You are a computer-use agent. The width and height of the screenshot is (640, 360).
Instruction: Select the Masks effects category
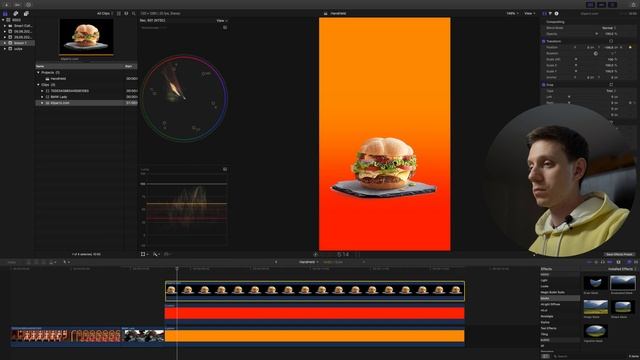(560, 298)
